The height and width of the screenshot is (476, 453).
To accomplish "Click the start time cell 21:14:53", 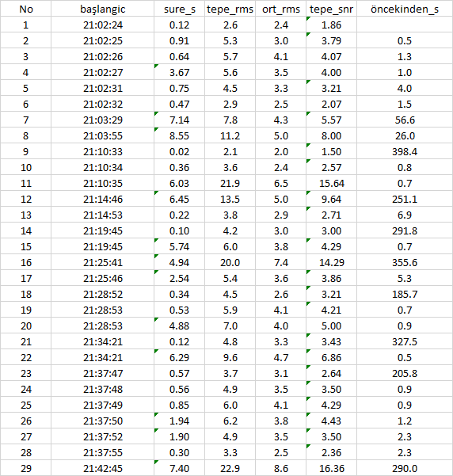I will [x=103, y=215].
